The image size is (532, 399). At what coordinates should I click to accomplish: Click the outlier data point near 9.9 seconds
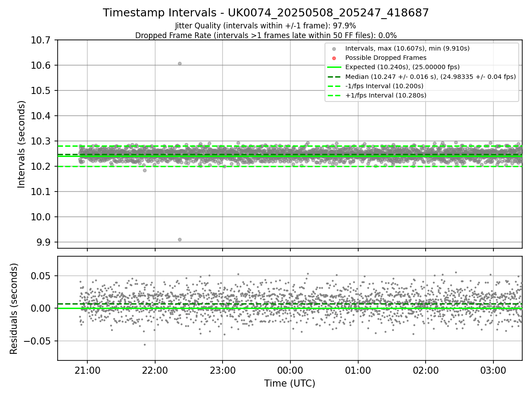[180, 239]
